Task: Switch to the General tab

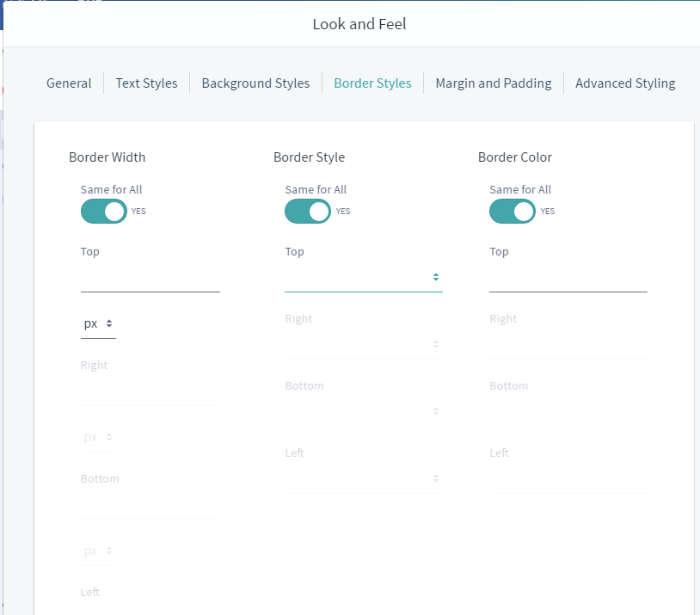Action: (69, 83)
